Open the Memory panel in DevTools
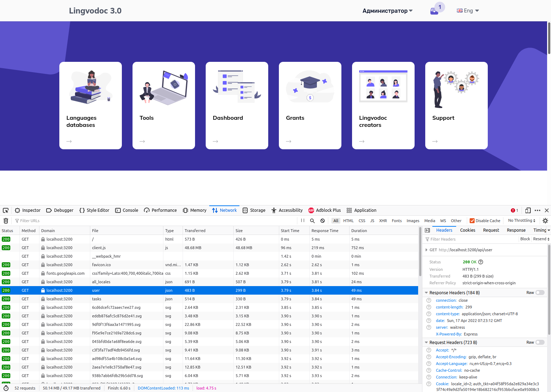This screenshot has height=392, width=551. click(194, 210)
